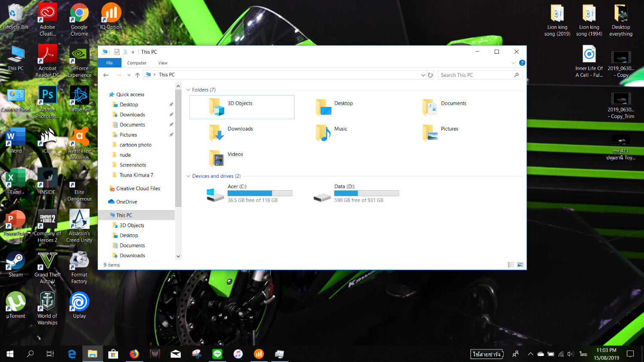Go up one level with the up arrow
Viewport: 644px width, 362px height.
point(137,75)
